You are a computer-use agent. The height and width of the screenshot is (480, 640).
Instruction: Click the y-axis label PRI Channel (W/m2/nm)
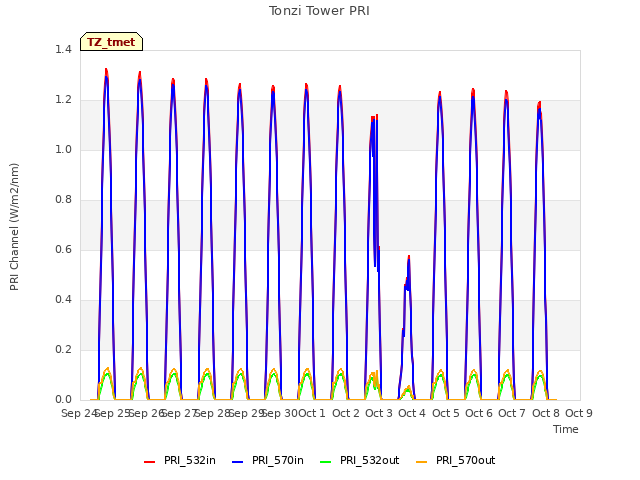pyautogui.click(x=14, y=227)
